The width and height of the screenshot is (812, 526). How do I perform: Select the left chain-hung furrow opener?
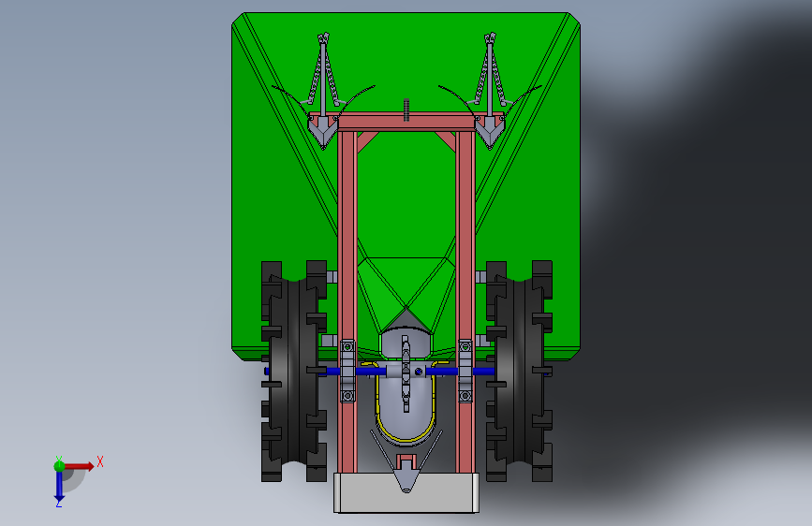(323, 91)
